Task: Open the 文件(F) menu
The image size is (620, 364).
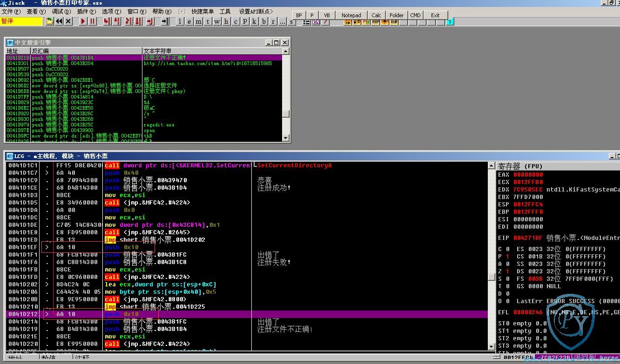Action: click(11, 11)
